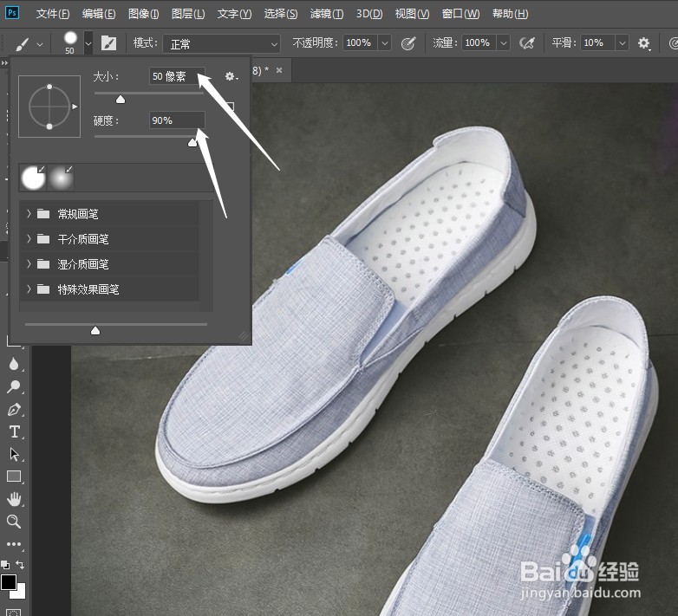Screen dimensions: 678x616
Task: Open the 窗口(W) menu
Action: (460, 14)
